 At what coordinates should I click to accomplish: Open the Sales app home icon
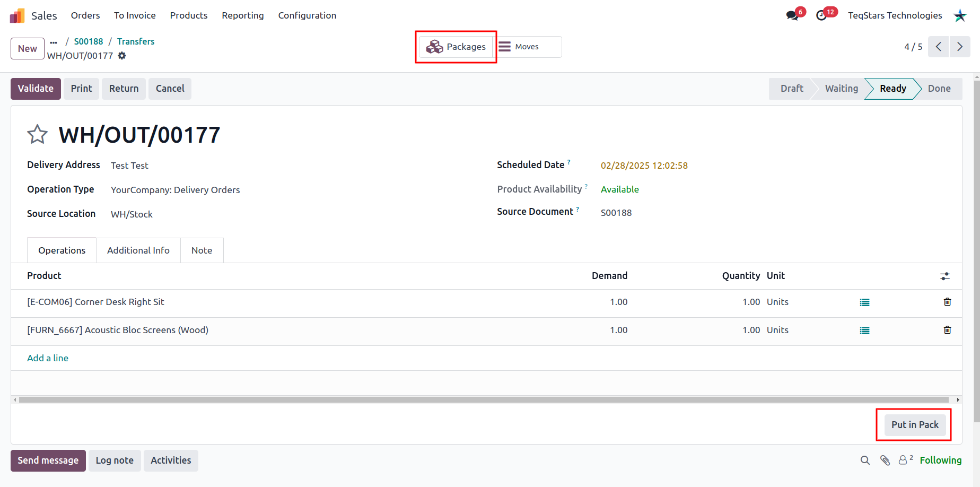click(17, 15)
